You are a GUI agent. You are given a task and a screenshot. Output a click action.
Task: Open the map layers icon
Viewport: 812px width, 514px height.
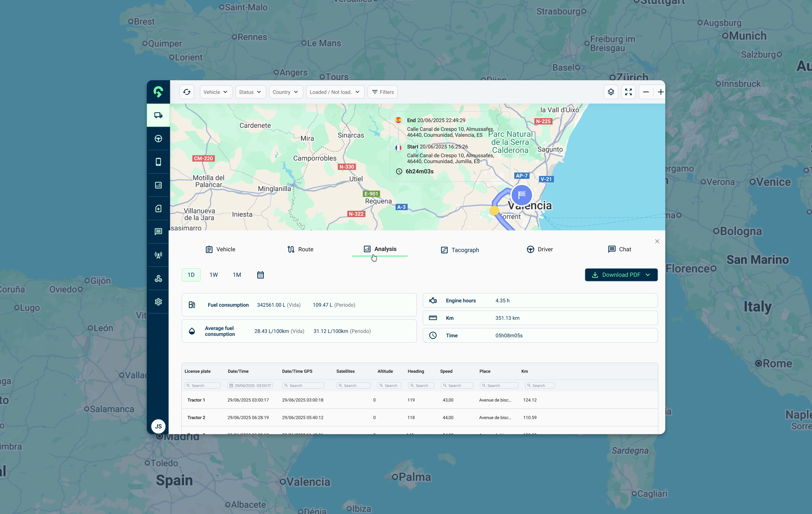pos(611,92)
